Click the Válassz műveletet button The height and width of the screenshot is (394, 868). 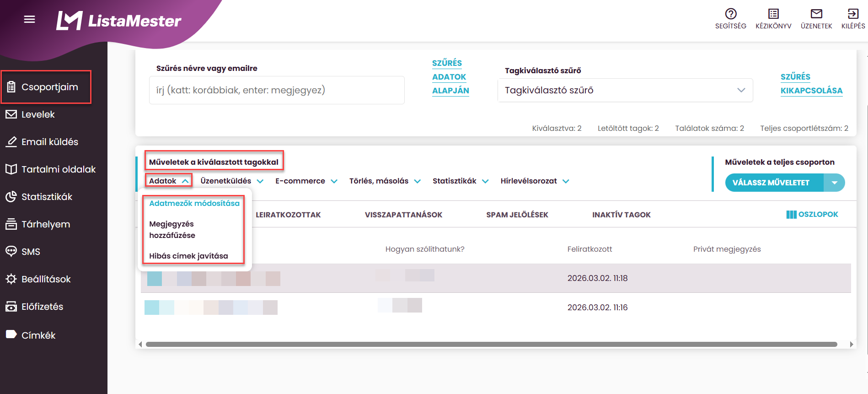[775, 183]
